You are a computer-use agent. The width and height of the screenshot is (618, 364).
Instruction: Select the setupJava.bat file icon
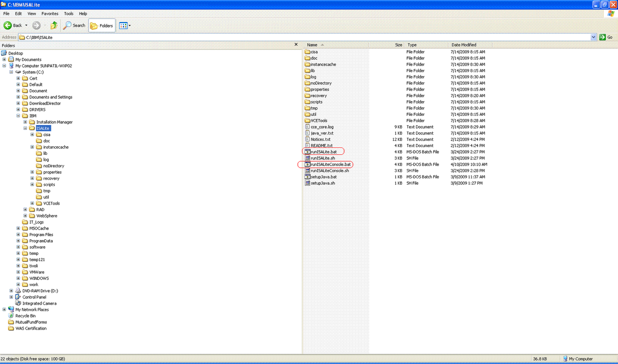tap(307, 177)
